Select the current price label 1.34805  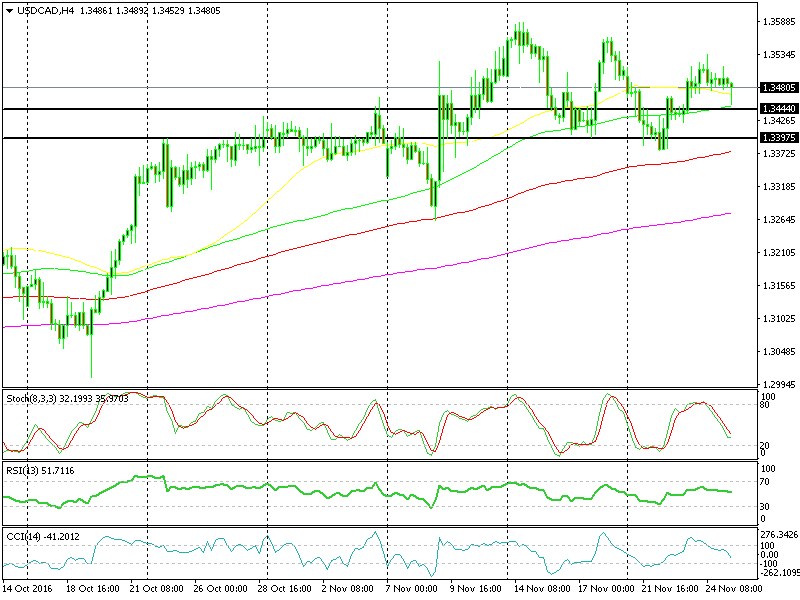coord(779,88)
